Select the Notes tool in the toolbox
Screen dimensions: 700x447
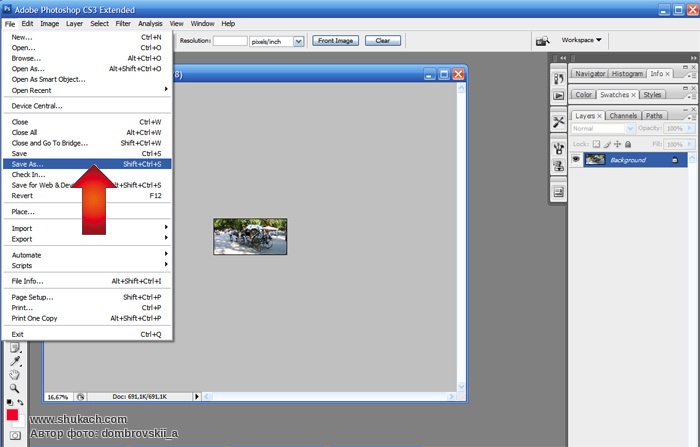pos(15,347)
